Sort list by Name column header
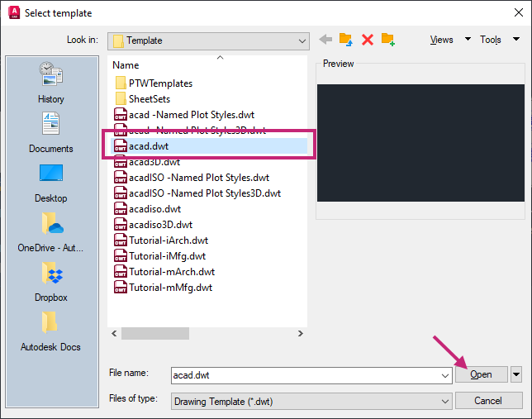Viewport: 532px width, 419px height. tap(126, 65)
